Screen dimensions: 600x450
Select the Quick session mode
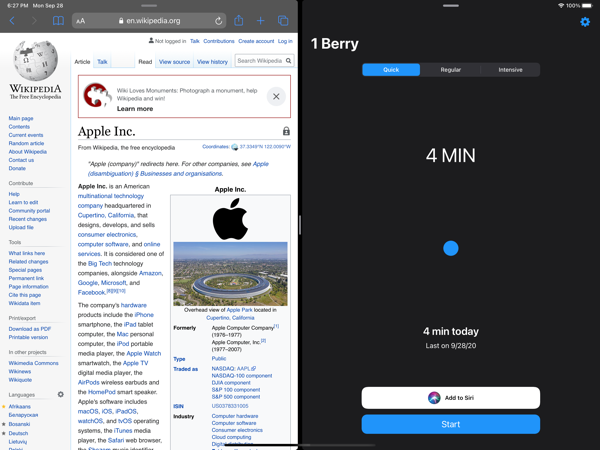tap(391, 70)
